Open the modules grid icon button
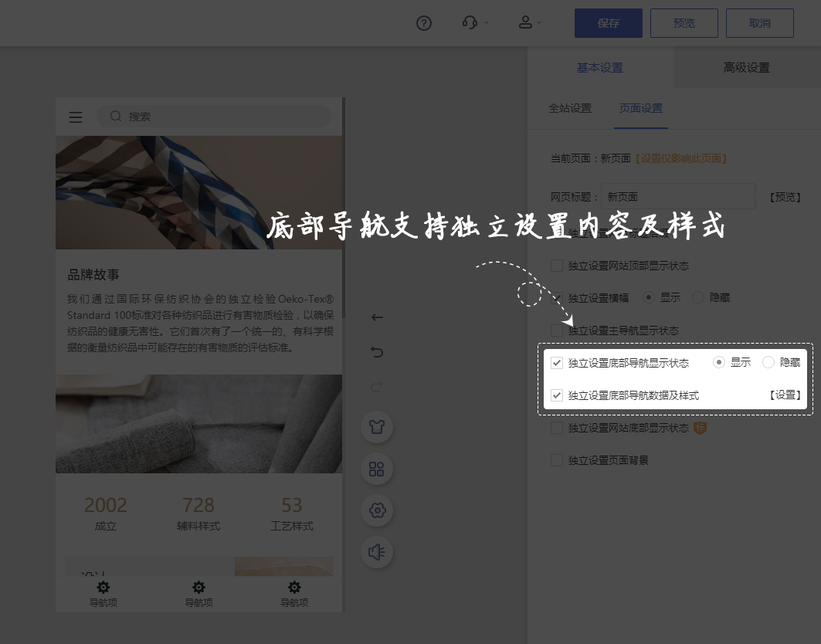This screenshot has width=821, height=644. coord(377,469)
